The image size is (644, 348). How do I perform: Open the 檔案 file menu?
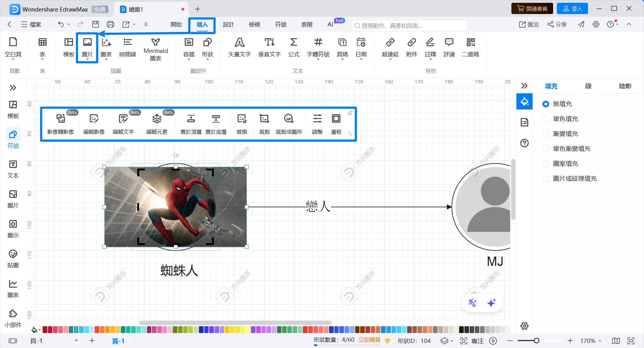[31, 24]
